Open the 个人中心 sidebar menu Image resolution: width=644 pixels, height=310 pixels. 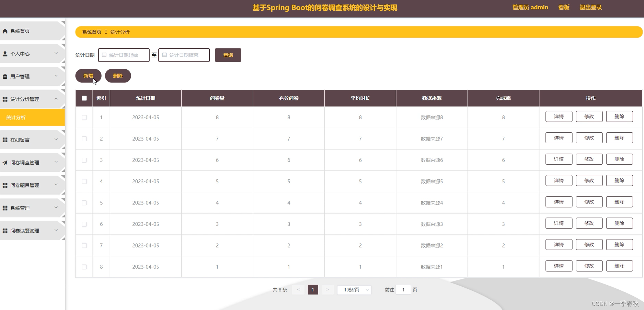point(32,54)
